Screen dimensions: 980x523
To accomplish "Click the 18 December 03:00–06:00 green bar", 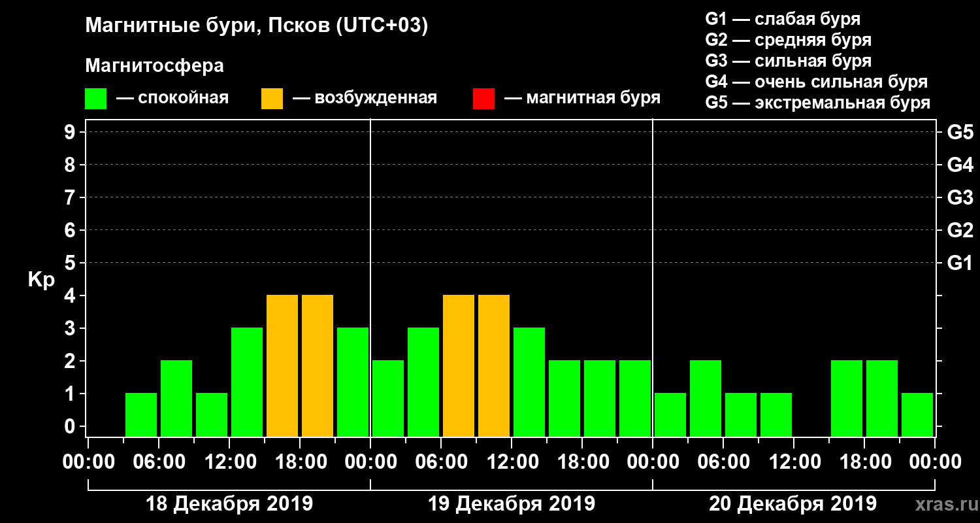I will (x=141, y=414).
